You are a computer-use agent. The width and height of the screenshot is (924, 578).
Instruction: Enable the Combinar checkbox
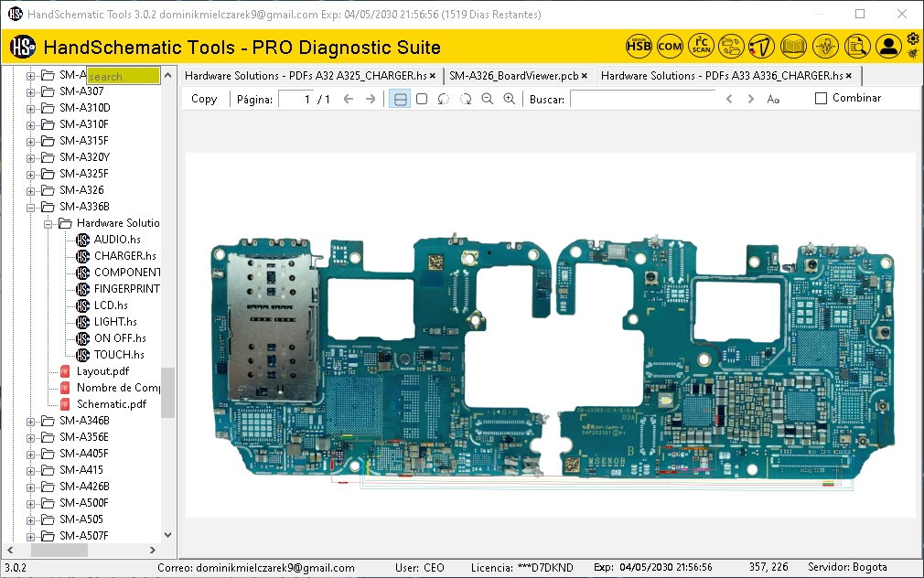[x=821, y=99]
